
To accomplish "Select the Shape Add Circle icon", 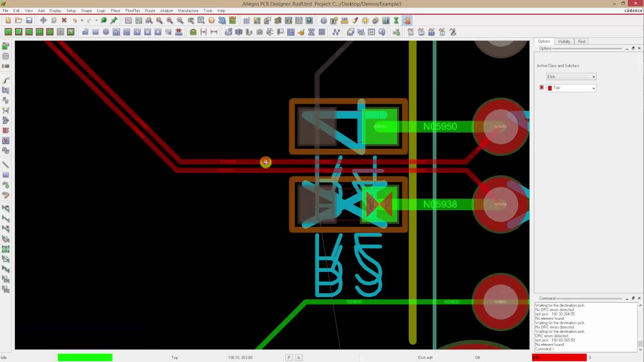I will pyautogui.click(x=106, y=32).
